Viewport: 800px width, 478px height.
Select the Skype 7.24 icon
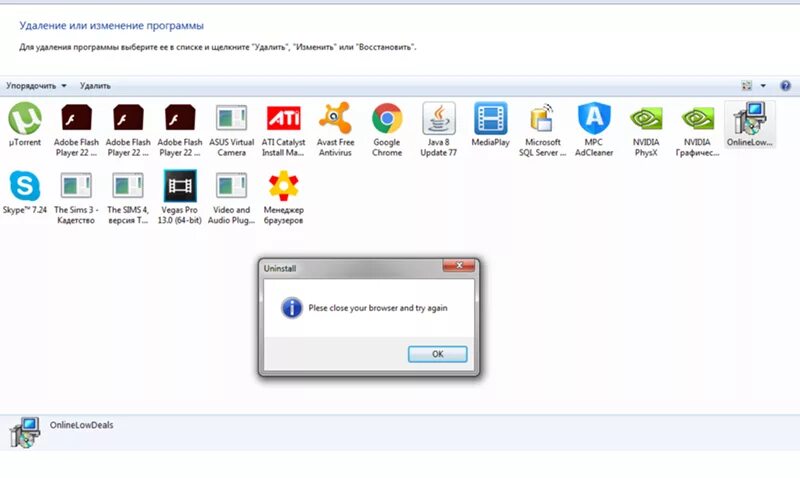(24, 186)
